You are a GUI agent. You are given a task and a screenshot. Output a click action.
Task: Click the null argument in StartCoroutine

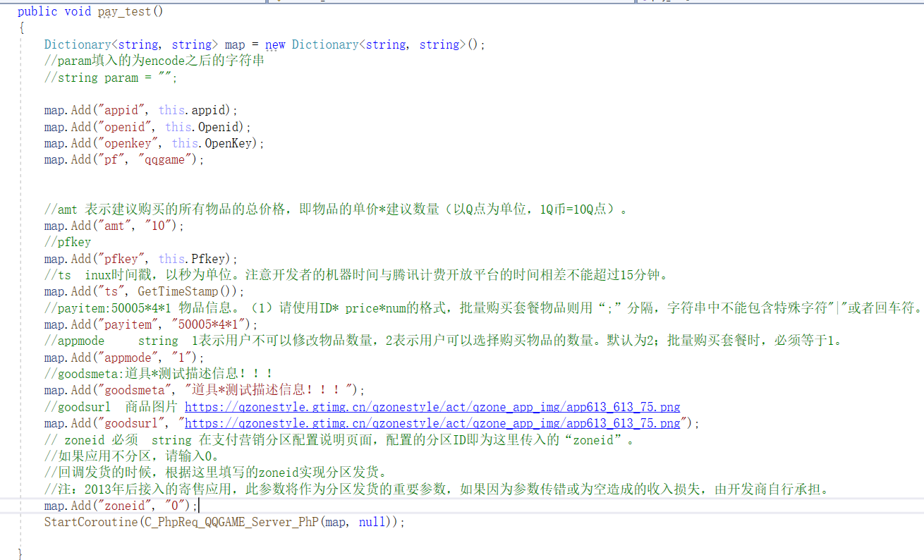(x=372, y=522)
